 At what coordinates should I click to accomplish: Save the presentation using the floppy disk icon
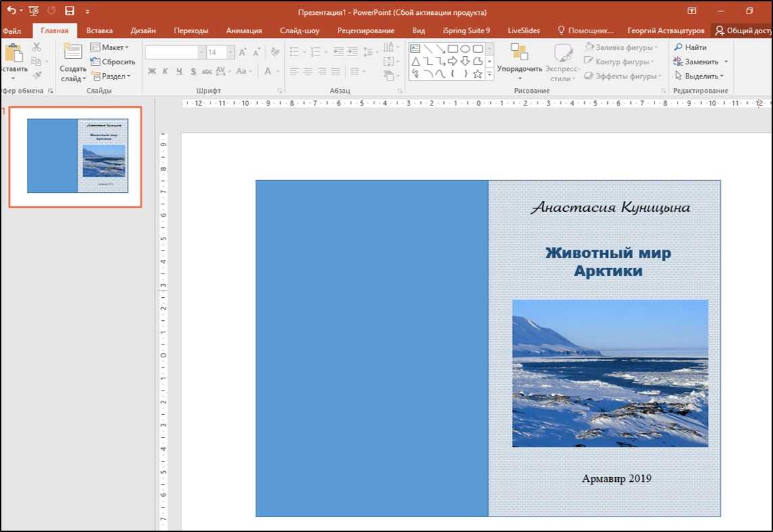(69, 11)
